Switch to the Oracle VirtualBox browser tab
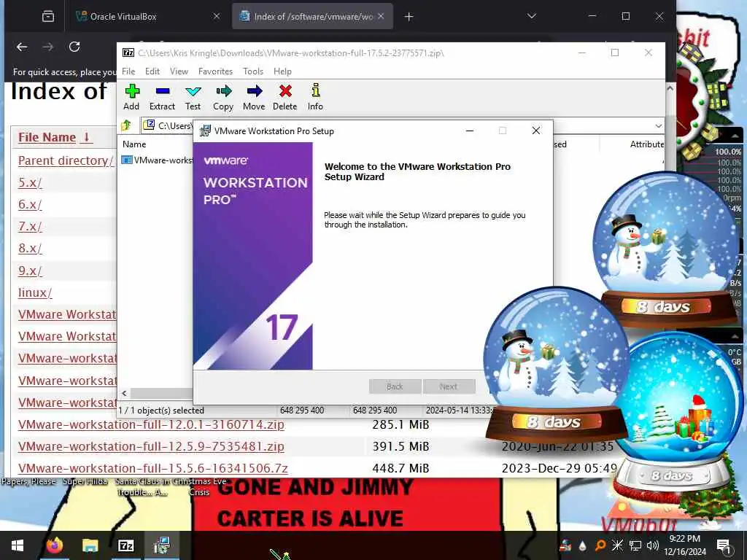Image resolution: width=747 pixels, height=560 pixels. coord(149,16)
